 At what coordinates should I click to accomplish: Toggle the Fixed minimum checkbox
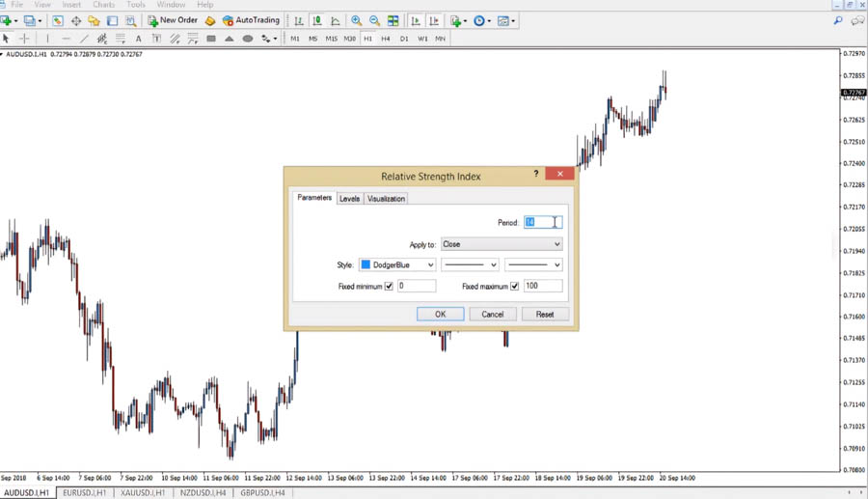pos(389,287)
